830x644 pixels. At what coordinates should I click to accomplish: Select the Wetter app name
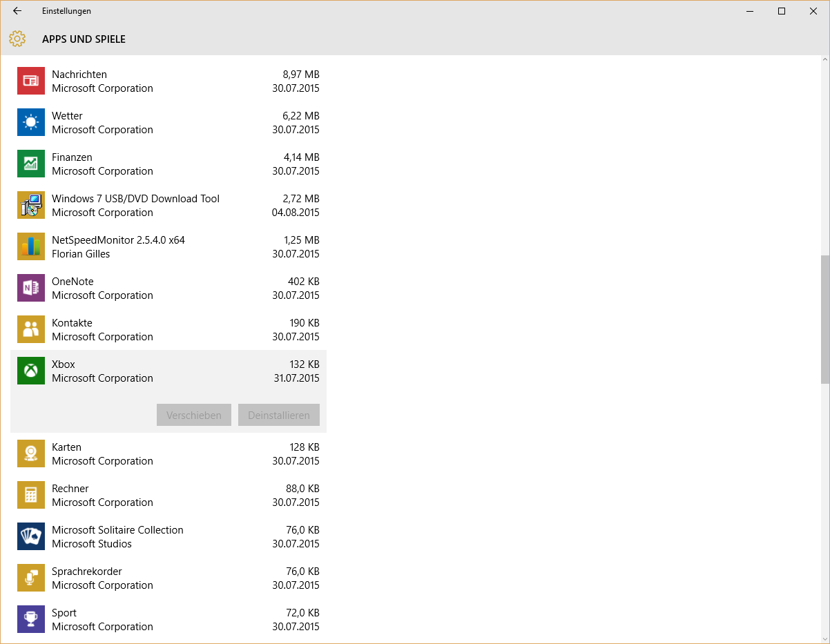point(67,116)
